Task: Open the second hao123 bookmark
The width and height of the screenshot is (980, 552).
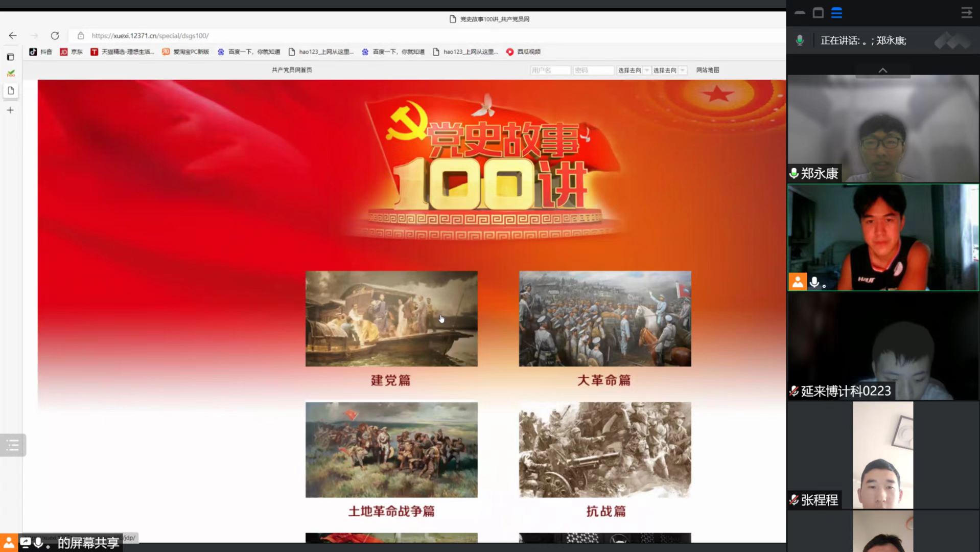Action: click(465, 52)
